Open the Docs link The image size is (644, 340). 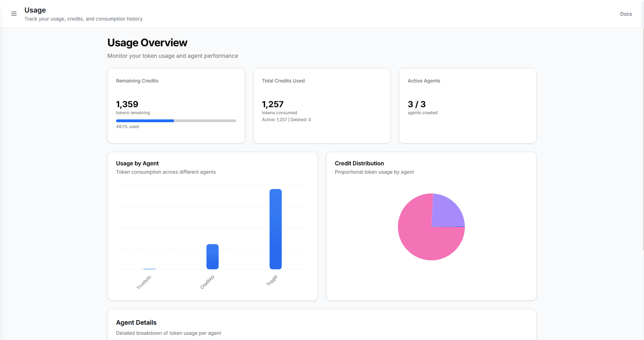626,14
